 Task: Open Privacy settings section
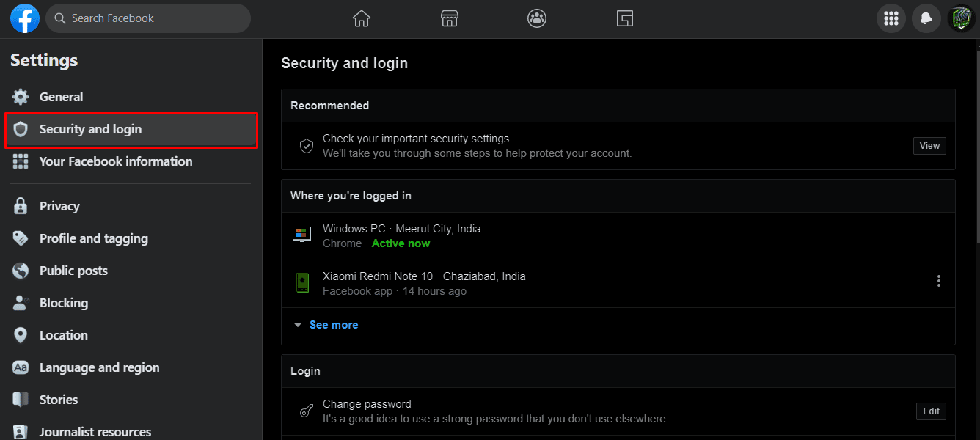tap(59, 206)
